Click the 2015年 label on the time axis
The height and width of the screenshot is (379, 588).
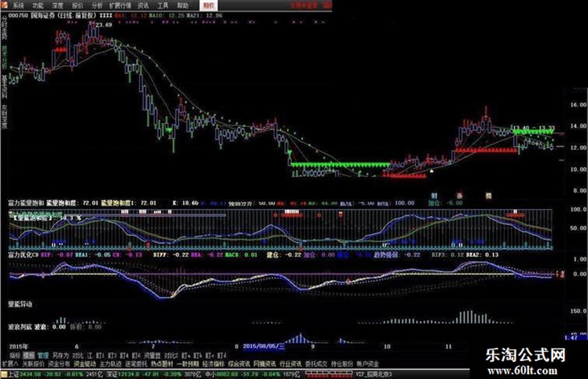(19, 347)
